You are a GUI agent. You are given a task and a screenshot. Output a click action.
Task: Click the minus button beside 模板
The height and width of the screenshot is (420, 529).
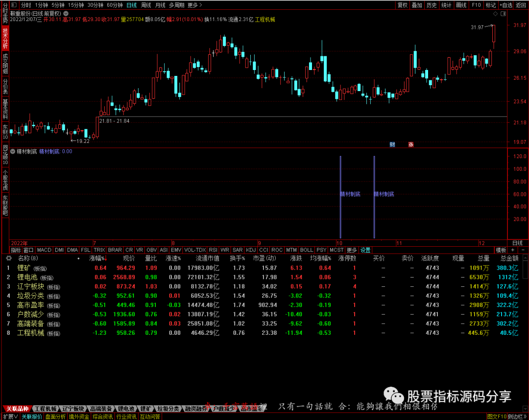click(523, 250)
